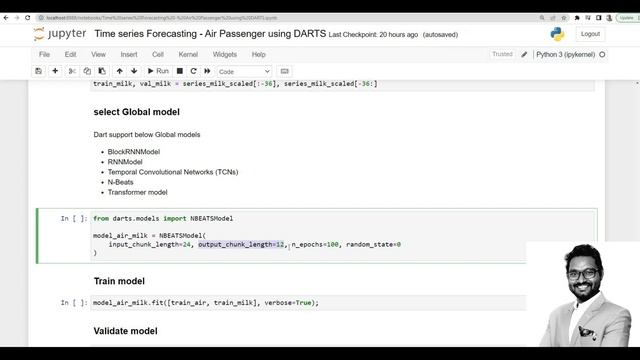Image resolution: width=640 pixels, height=360 pixels.
Task: Open the Insert menu
Action: [129, 54]
